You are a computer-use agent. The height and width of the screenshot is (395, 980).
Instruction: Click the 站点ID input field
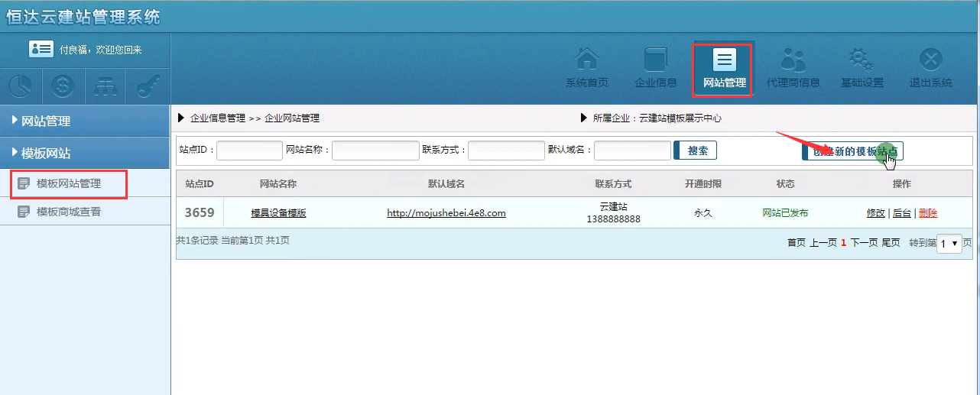pos(249,151)
